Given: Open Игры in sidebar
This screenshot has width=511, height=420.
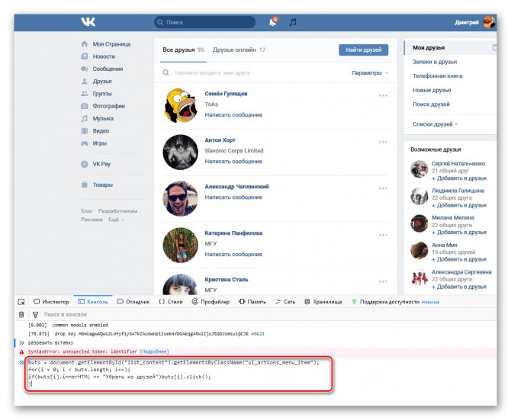Looking at the screenshot, I should click(100, 143).
